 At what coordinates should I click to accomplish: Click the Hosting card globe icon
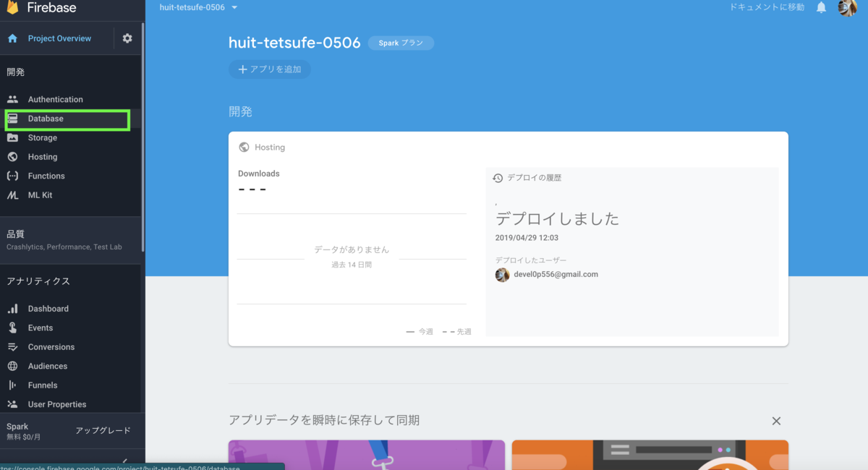pos(244,147)
